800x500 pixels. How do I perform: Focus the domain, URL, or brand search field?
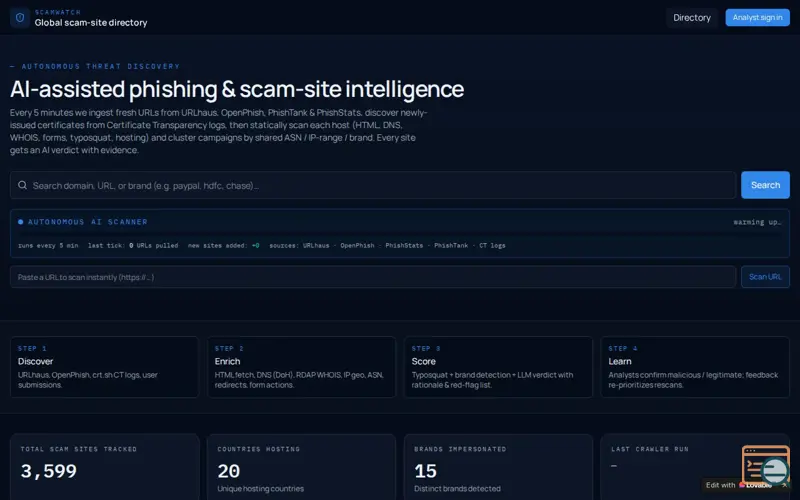373,185
